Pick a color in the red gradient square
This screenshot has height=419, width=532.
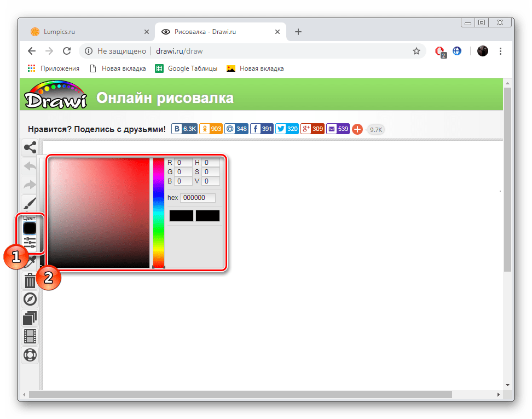[99, 213]
